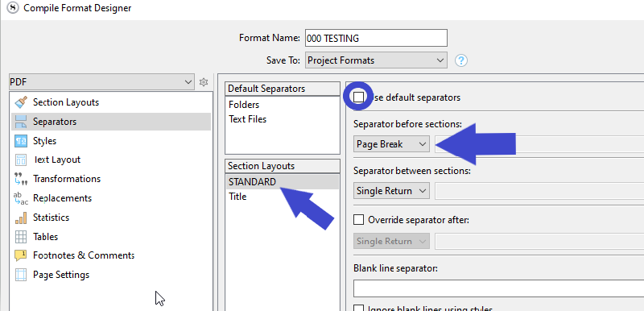Open help via blue question mark

click(x=461, y=60)
